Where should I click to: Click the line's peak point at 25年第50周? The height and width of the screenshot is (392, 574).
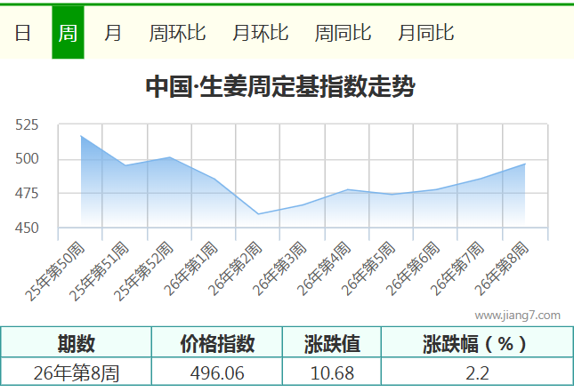[81, 136]
